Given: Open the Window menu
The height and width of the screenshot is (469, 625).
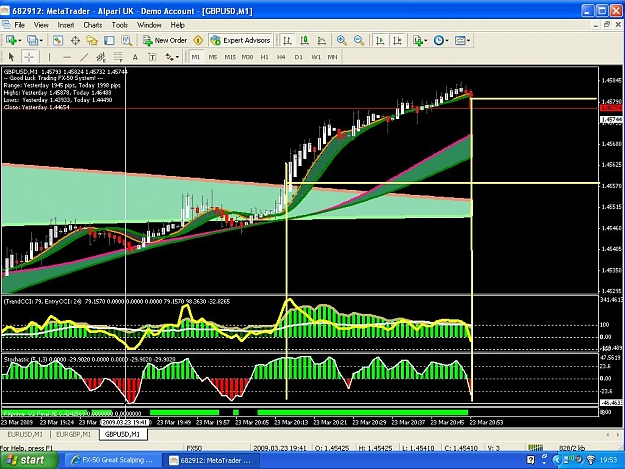Looking at the screenshot, I should coord(149,25).
